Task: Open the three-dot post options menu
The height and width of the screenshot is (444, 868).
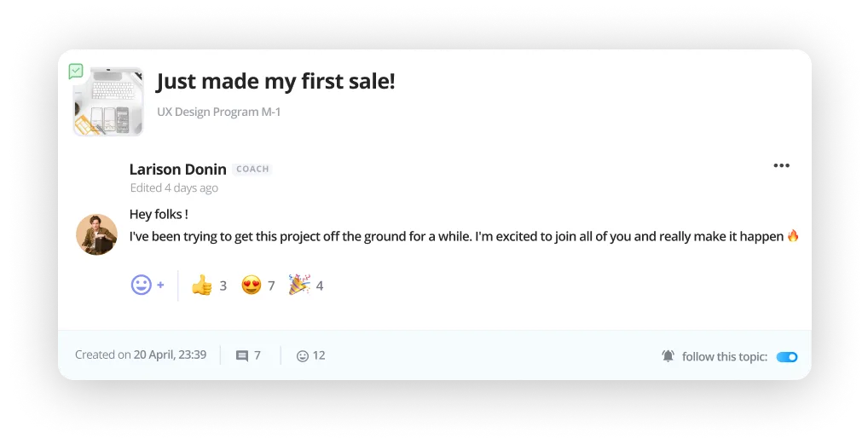Action: tap(781, 165)
